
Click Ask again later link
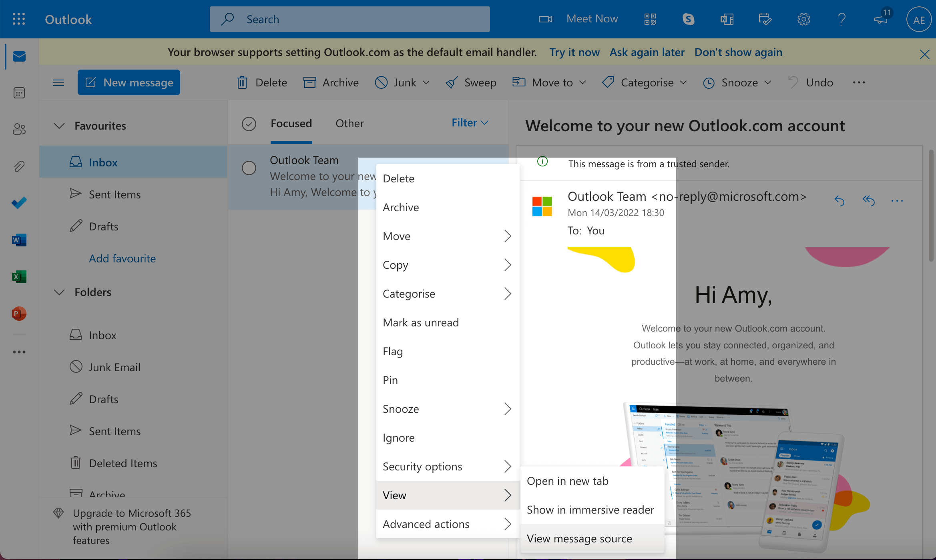click(x=647, y=52)
